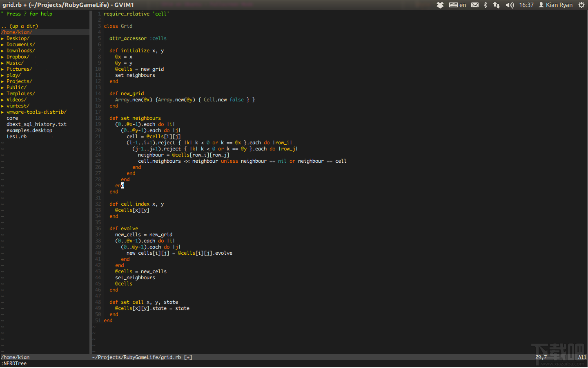Open the mail envelope indicator in the panel
Screen dimensions: 588x368
point(475,5)
